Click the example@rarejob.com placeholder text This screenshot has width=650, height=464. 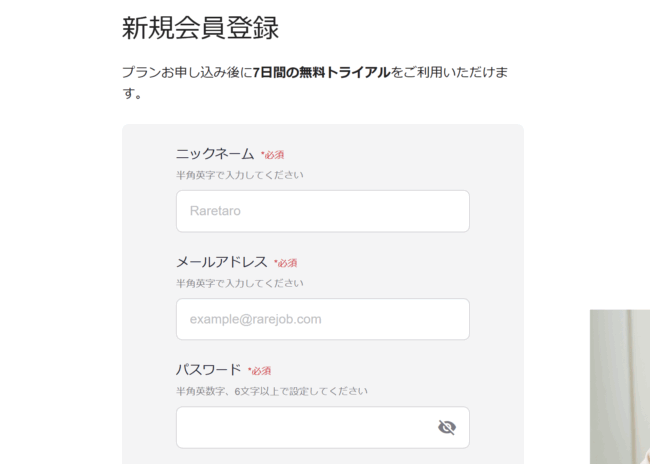(x=256, y=320)
